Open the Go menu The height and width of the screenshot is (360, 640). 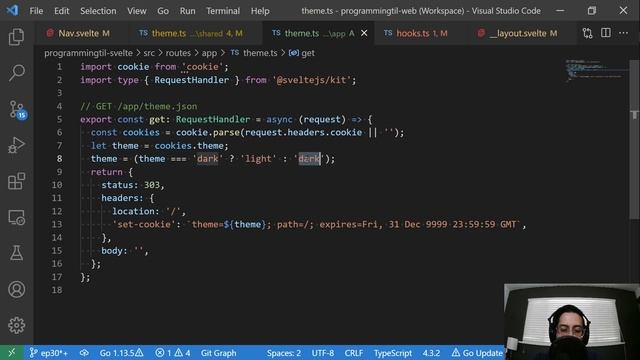tap(163, 11)
